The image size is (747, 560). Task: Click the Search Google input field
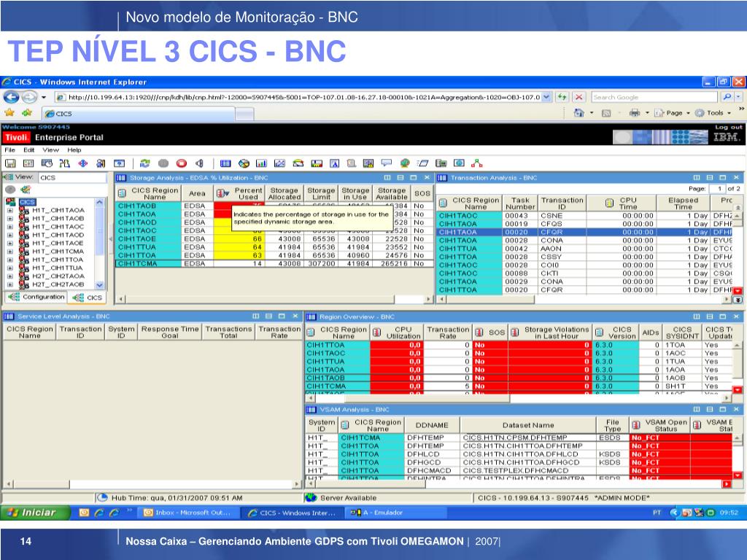pos(654,97)
